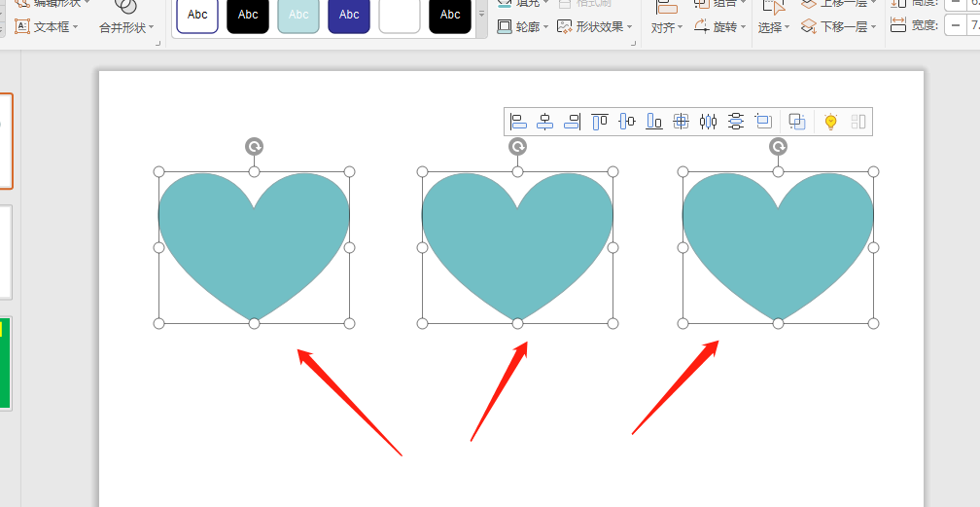Click align right icon in floating toolbar
The image size is (980, 507).
coord(573,122)
